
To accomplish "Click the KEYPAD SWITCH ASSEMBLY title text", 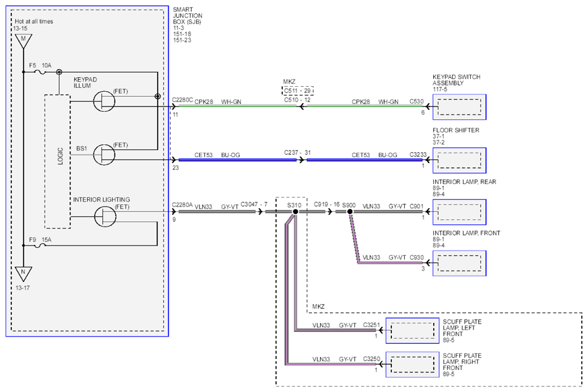I will tap(457, 80).
